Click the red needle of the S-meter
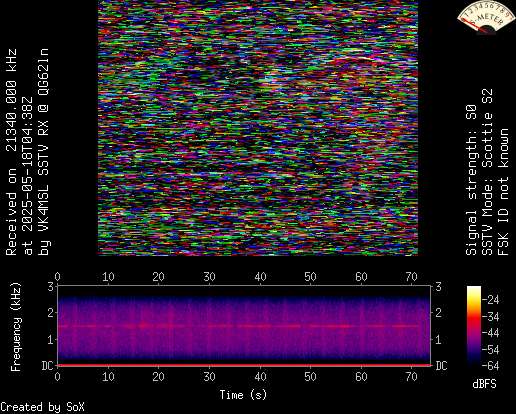 [x=476, y=26]
